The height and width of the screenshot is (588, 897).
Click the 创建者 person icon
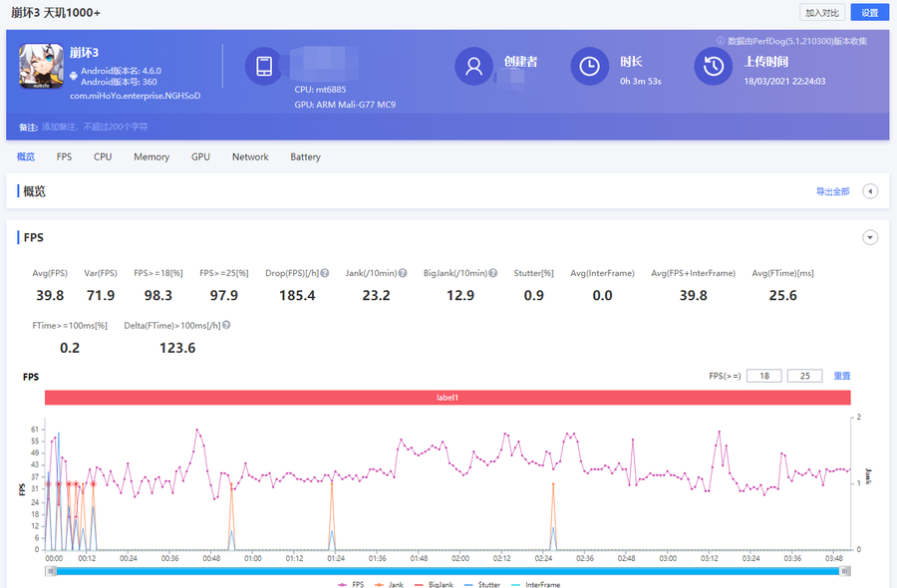click(x=474, y=67)
